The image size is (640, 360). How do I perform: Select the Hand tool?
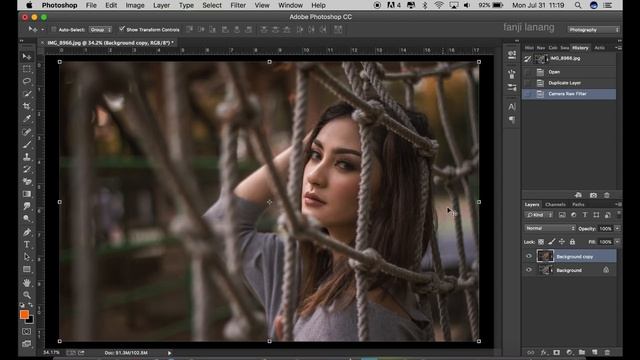[27, 282]
